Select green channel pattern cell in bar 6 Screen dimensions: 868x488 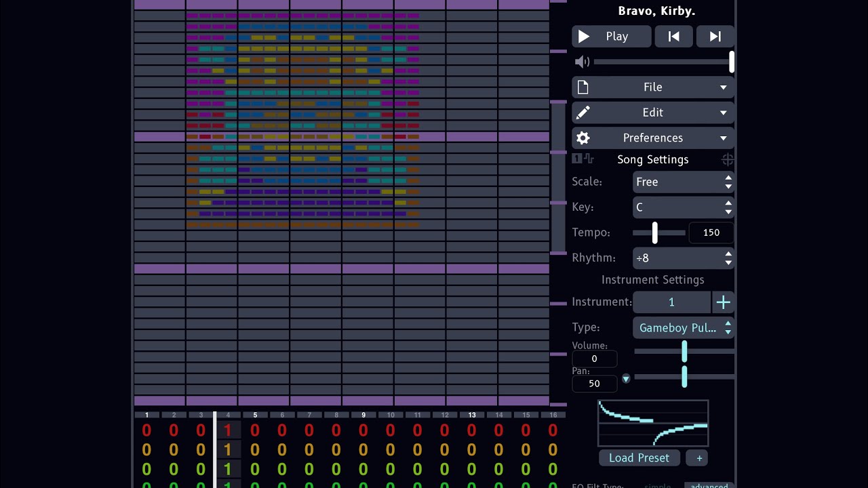point(282,469)
